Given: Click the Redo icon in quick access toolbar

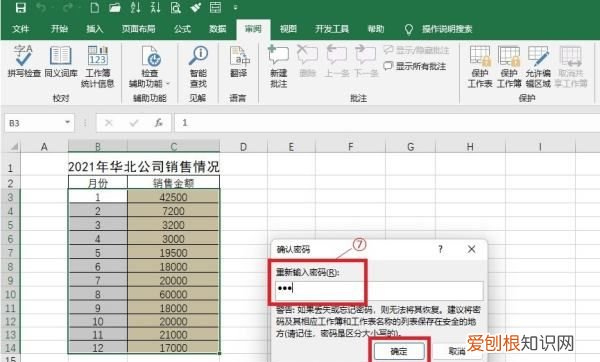Looking at the screenshot, I should pyautogui.click(x=68, y=7).
